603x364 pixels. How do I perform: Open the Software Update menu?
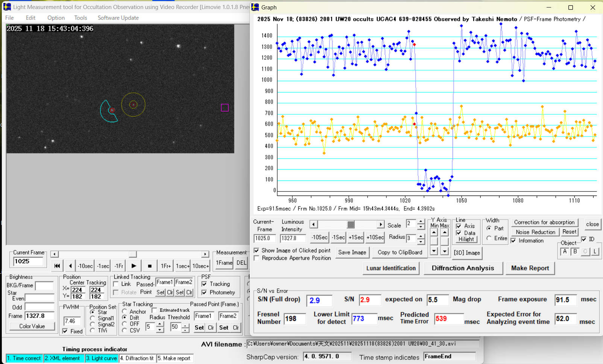point(118,18)
